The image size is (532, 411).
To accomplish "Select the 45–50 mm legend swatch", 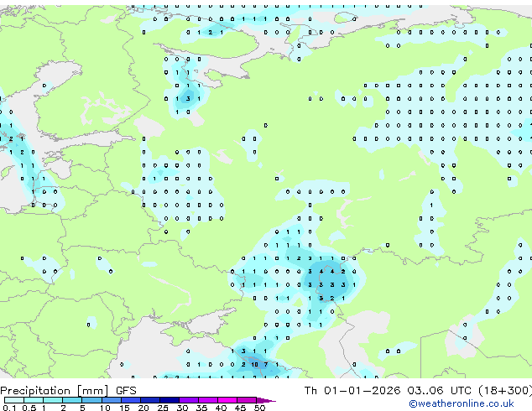I will tap(247, 400).
